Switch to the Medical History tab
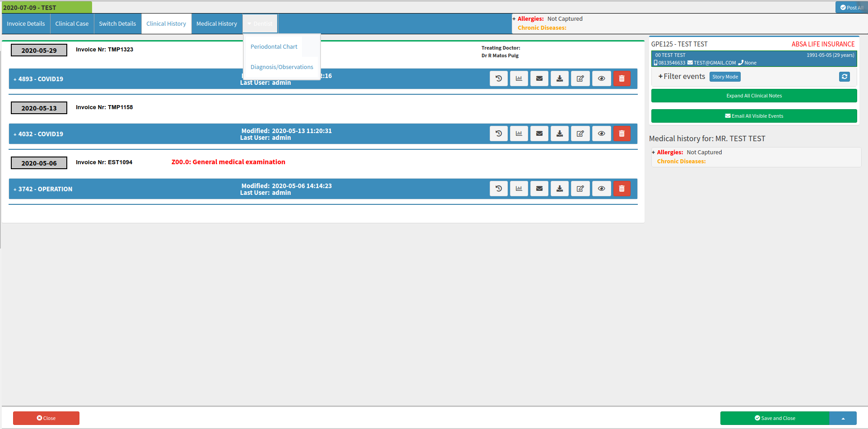This screenshot has height=429, width=868. (217, 23)
